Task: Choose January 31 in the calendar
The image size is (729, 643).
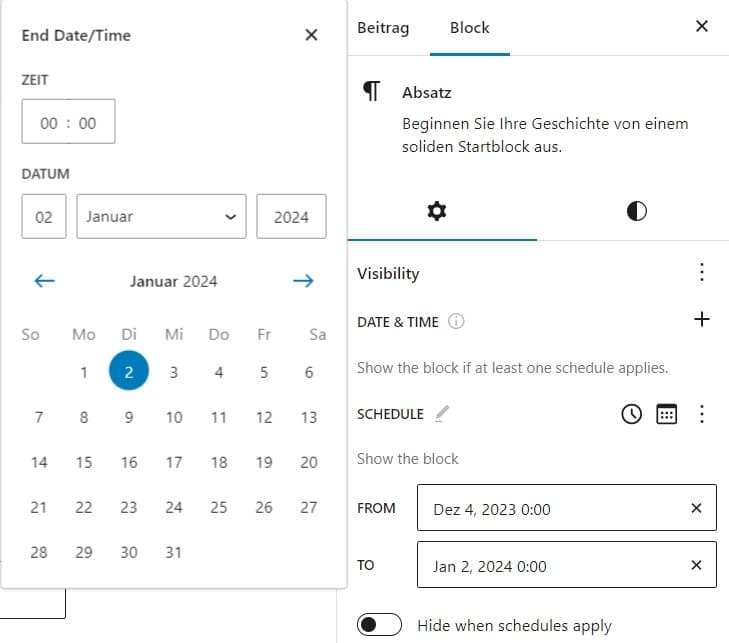Action: tap(174, 552)
